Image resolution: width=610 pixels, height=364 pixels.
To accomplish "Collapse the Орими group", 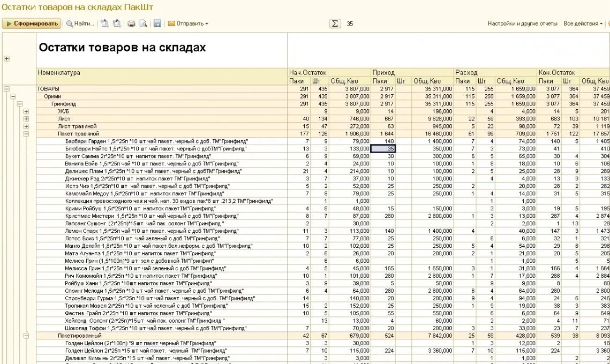I will click(x=13, y=96).
